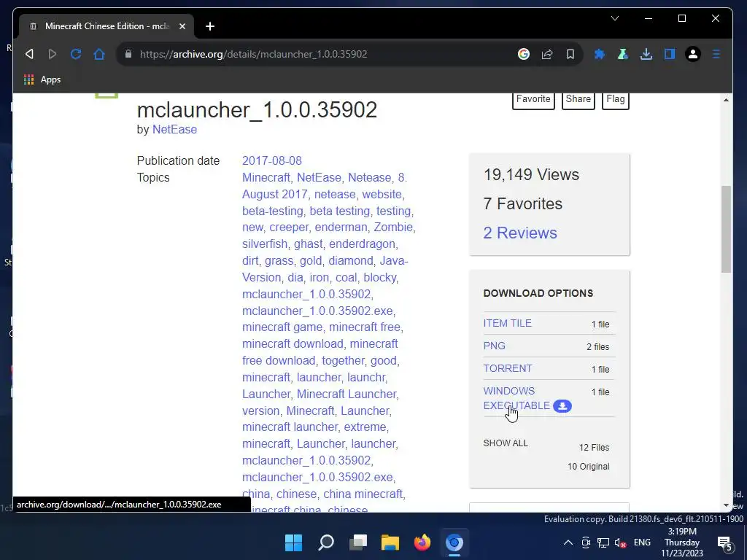This screenshot has height=560, width=747.
Task: Open File Explorer from the taskbar
Action: tap(390, 542)
